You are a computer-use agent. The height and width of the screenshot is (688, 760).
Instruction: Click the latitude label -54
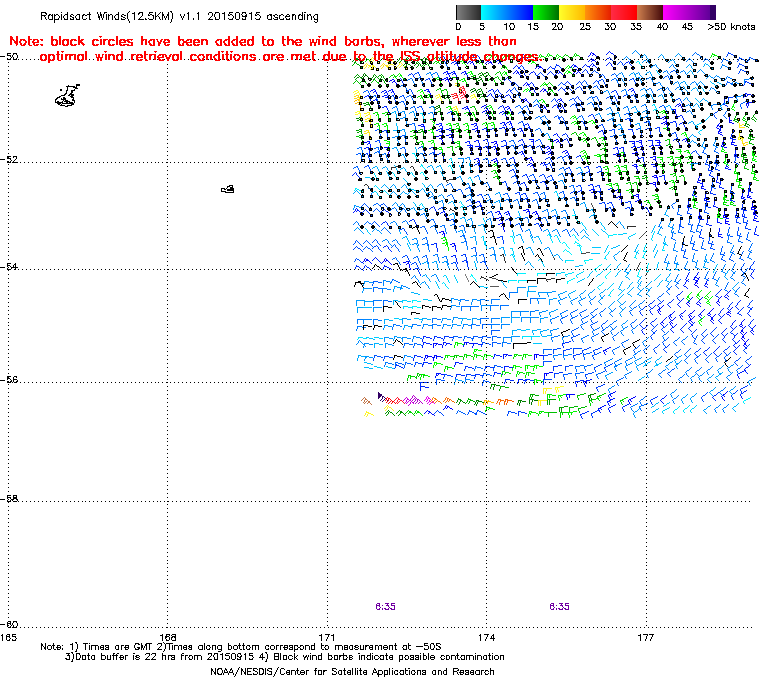(9, 267)
